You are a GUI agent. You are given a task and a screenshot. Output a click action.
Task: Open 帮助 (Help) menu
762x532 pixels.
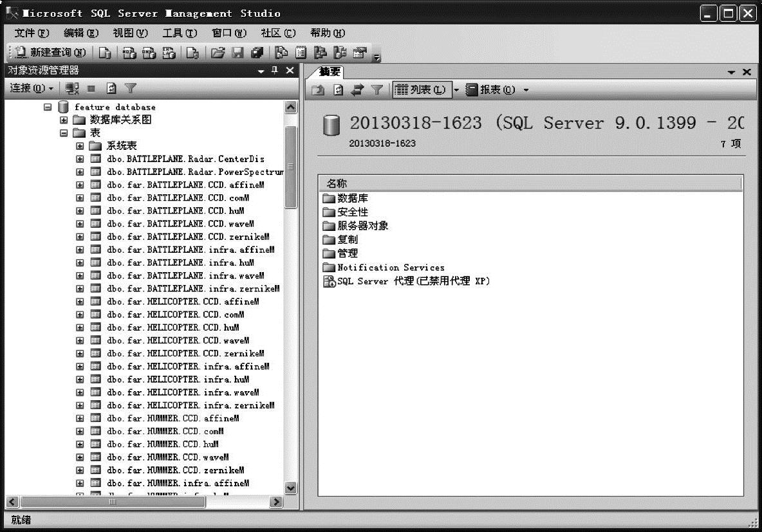click(328, 33)
